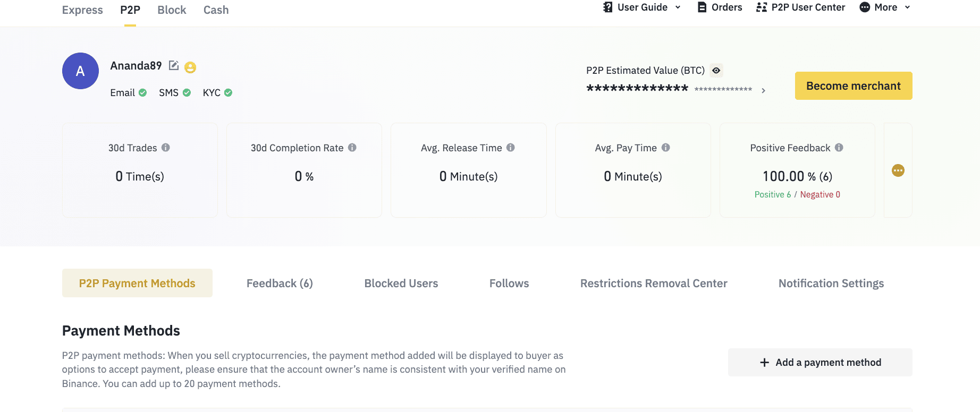Viewport: 980px width, 412px height.
Task: Click the 30d Trades info icon
Action: (x=166, y=148)
